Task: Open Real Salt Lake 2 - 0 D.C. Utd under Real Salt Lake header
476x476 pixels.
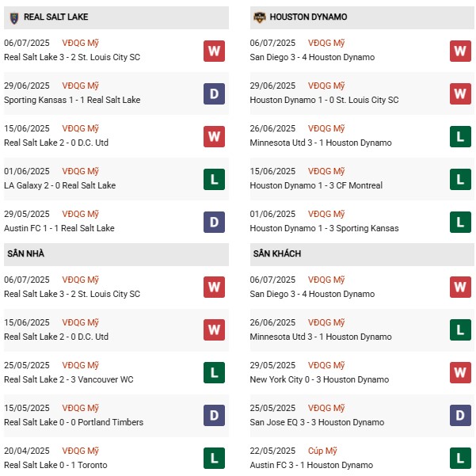Action: coord(56,143)
